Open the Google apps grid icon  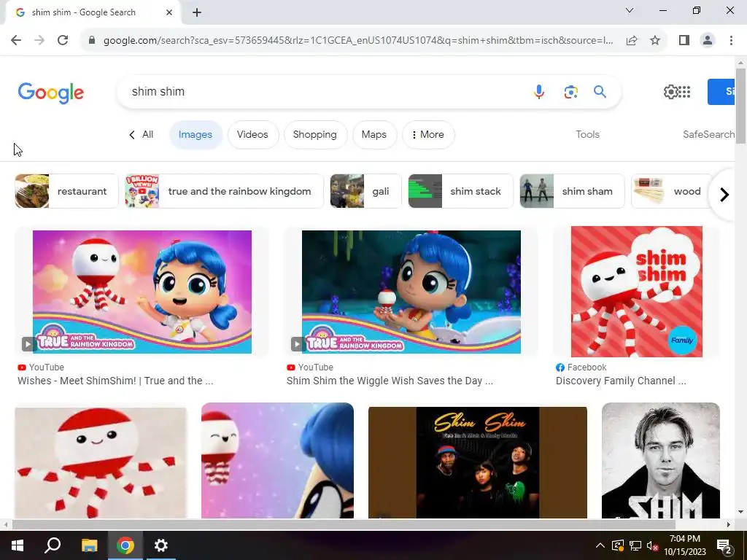point(684,91)
